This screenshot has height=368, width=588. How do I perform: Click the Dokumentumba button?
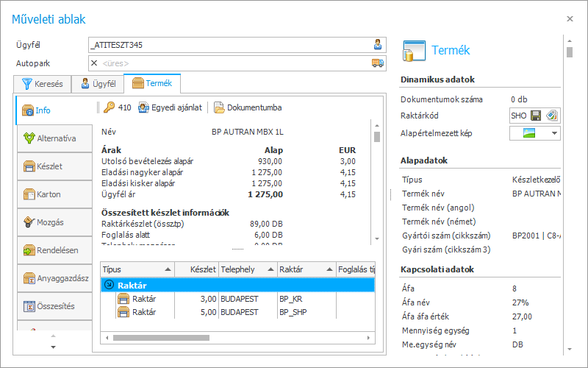(x=248, y=107)
